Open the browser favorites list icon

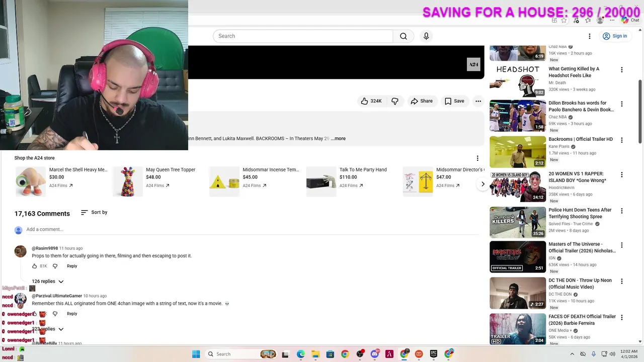point(588,20)
